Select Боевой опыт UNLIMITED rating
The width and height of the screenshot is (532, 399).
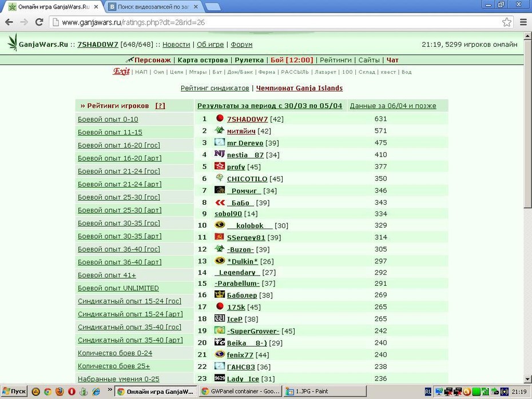[118, 288]
